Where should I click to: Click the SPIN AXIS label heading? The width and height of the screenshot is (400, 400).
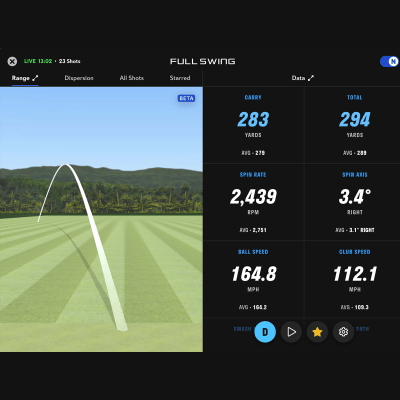click(355, 175)
